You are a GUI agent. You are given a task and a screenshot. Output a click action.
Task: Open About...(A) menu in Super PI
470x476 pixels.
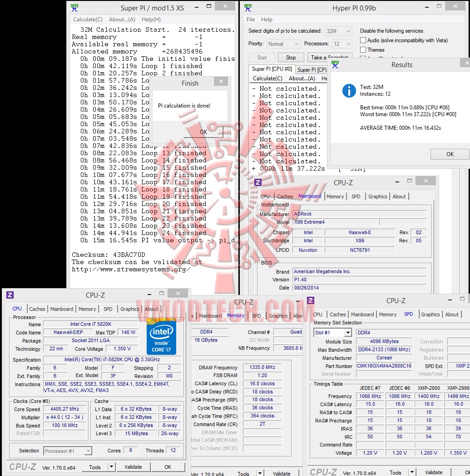(122, 20)
